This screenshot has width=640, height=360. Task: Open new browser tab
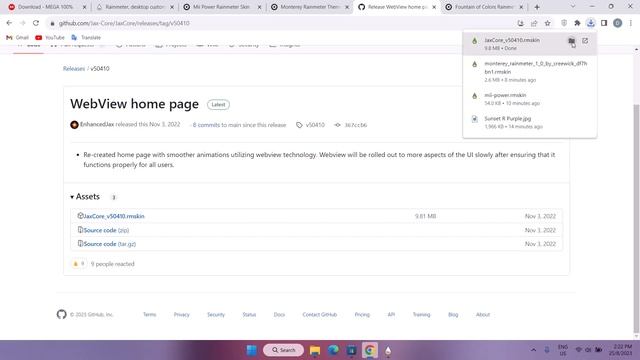pyautogui.click(x=537, y=7)
